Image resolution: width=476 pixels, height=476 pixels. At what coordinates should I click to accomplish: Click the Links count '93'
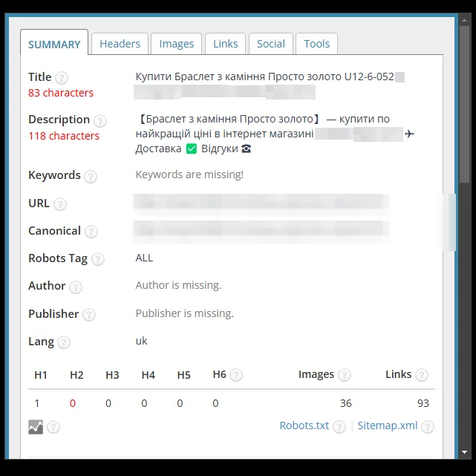423,403
